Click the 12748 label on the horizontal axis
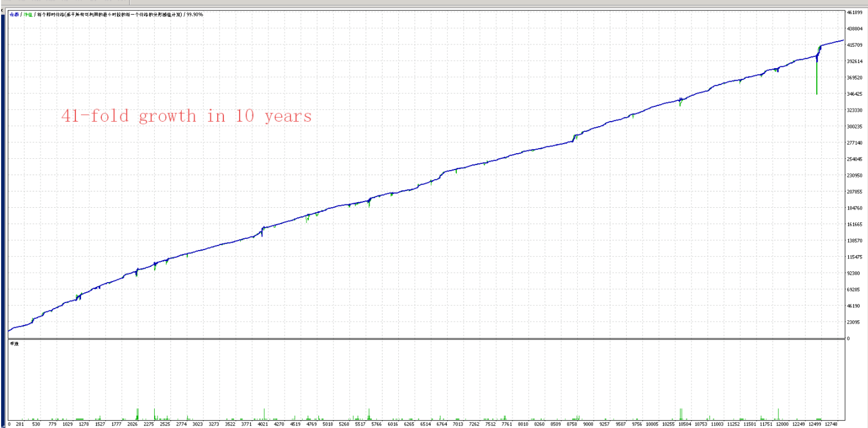 click(x=831, y=424)
